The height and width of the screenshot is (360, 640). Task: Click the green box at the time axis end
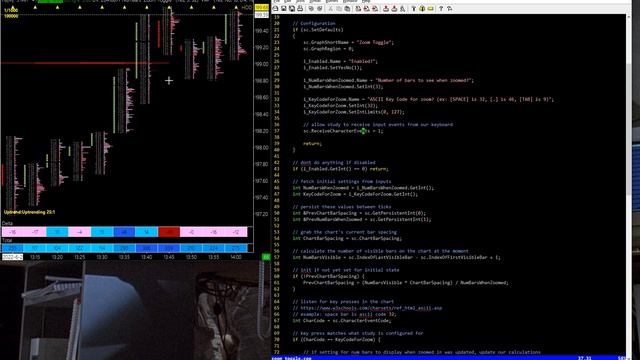coord(266,257)
